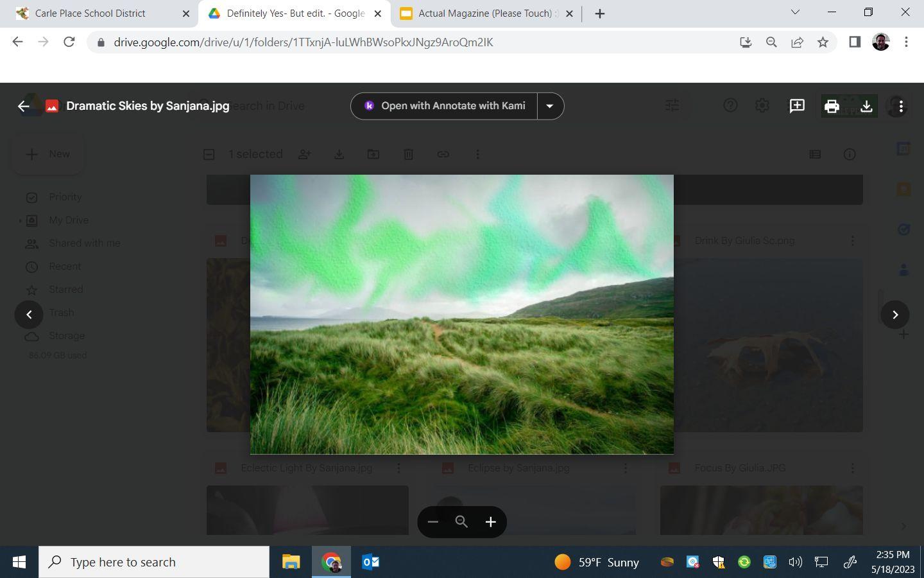This screenshot has height=578, width=924.
Task: Share this page from the address bar
Action: tap(797, 42)
